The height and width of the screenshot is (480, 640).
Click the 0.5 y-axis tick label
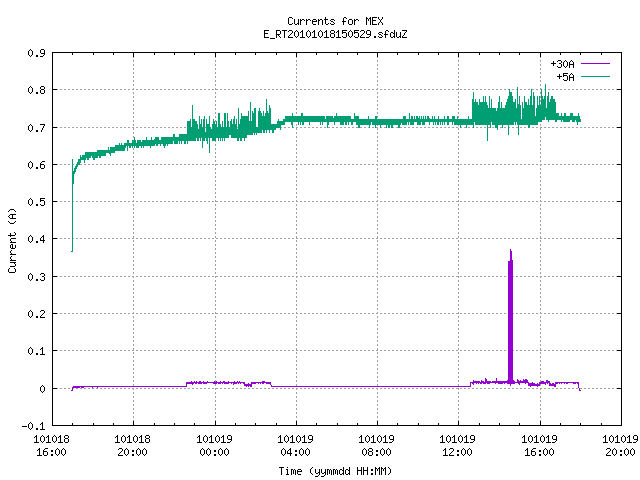(36, 202)
